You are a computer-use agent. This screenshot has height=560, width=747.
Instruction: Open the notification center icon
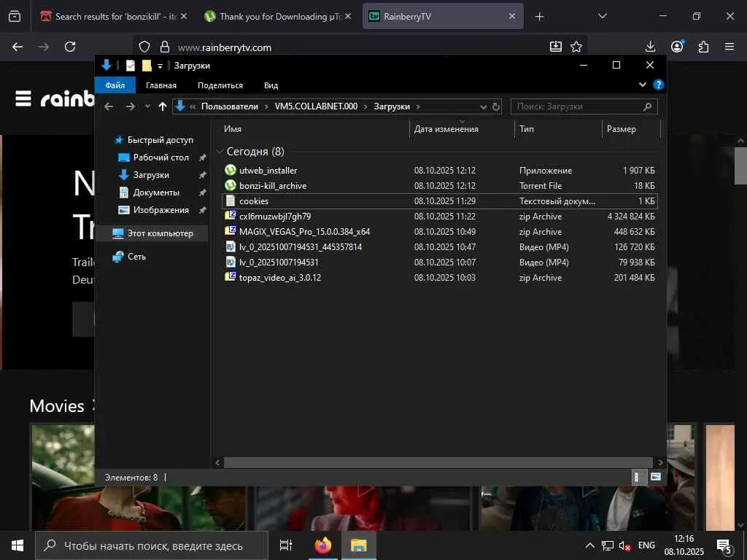(724, 546)
